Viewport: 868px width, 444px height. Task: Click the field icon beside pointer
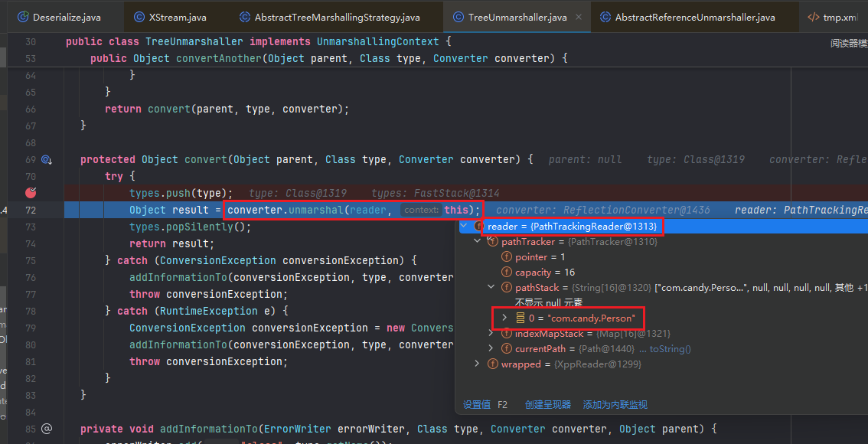[506, 257]
